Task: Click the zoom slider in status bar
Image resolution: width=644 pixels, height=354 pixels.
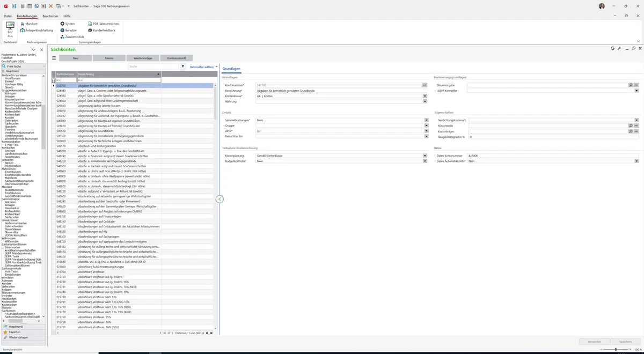Action: 616,350
